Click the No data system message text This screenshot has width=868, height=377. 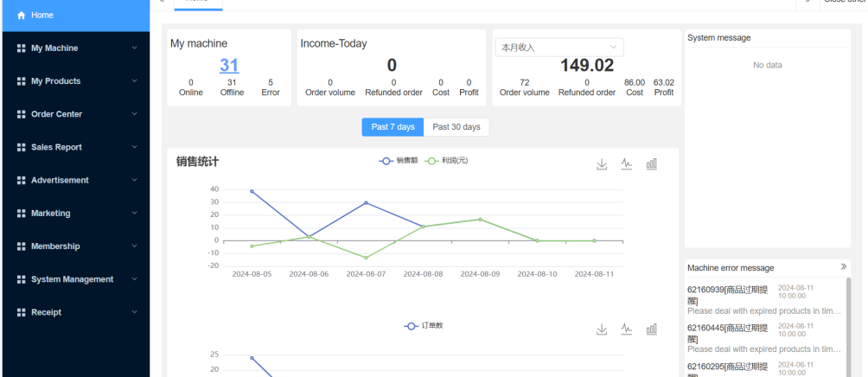[767, 66]
